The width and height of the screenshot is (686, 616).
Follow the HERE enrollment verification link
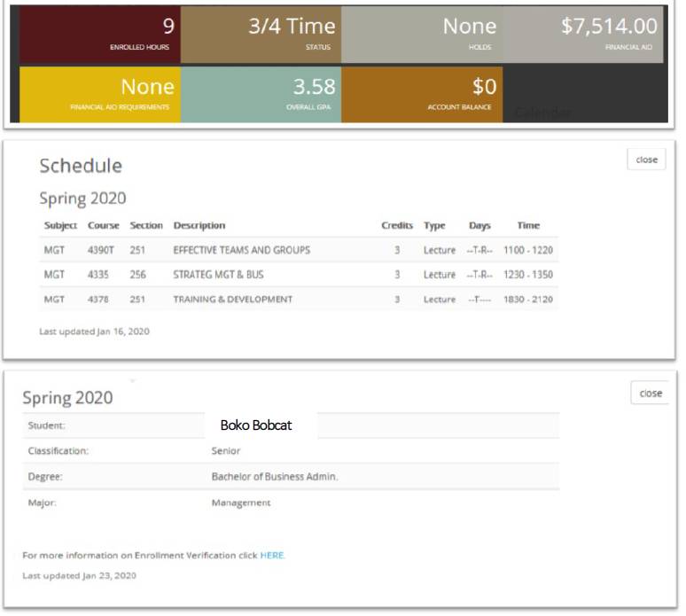[x=272, y=556]
